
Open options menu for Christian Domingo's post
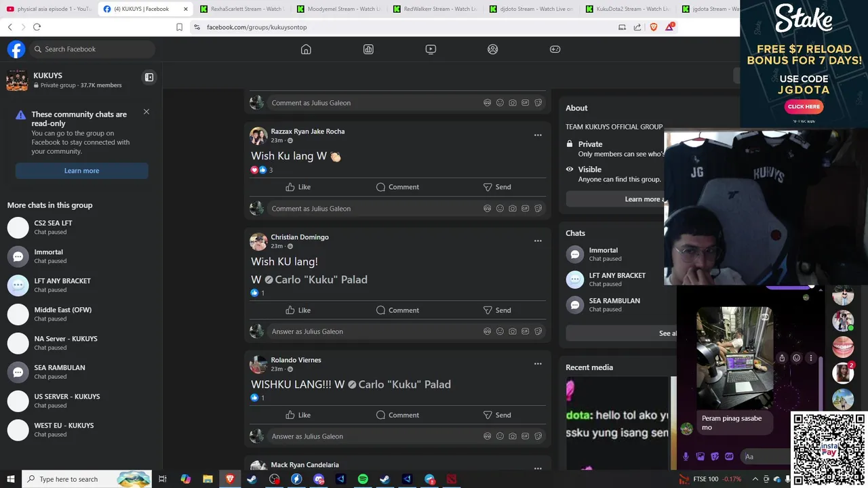tap(538, 241)
